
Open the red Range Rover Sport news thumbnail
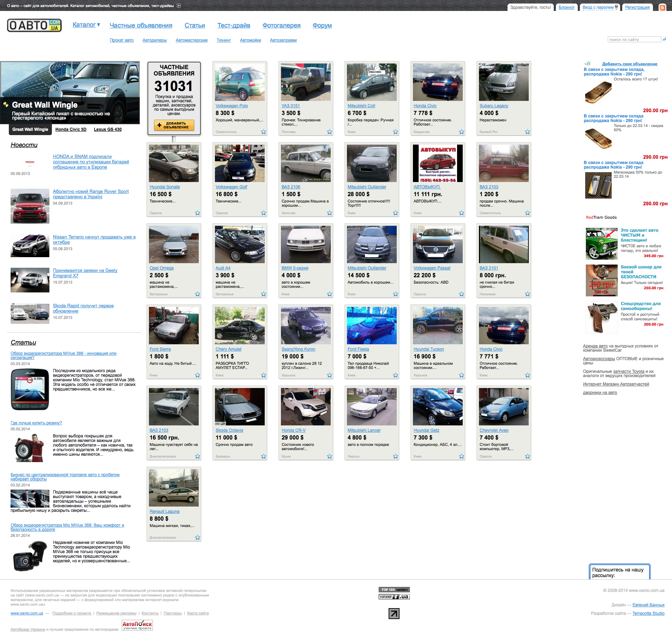(x=30, y=206)
